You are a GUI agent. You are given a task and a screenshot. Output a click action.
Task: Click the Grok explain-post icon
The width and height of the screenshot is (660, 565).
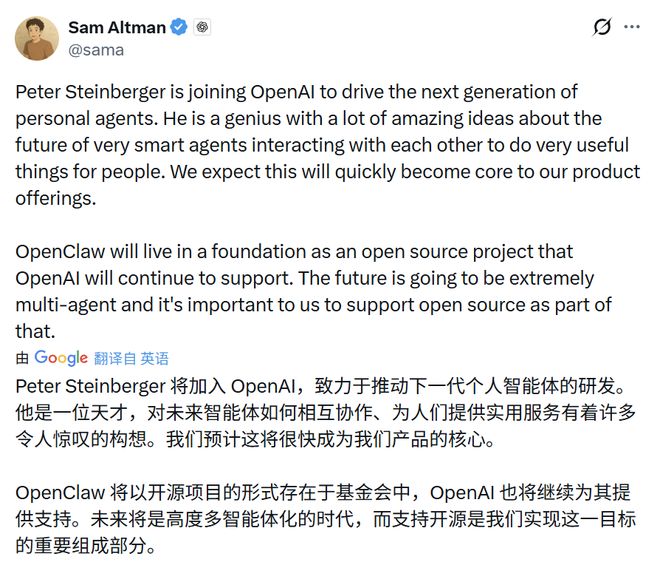(x=601, y=27)
